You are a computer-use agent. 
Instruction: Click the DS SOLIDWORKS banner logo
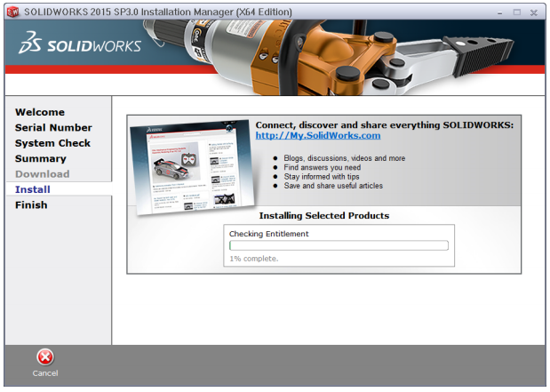coord(80,44)
